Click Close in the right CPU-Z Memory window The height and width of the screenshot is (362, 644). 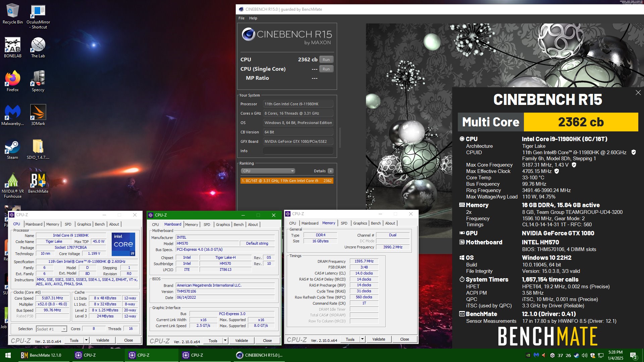[x=405, y=339]
